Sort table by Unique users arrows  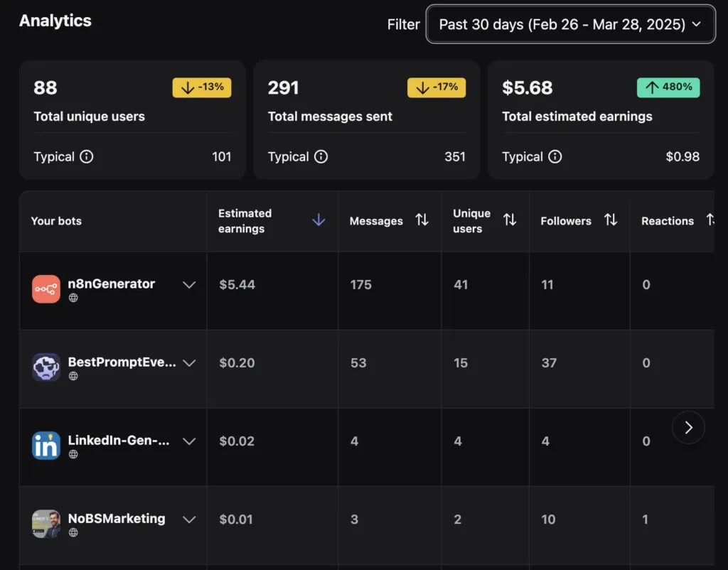tap(510, 220)
